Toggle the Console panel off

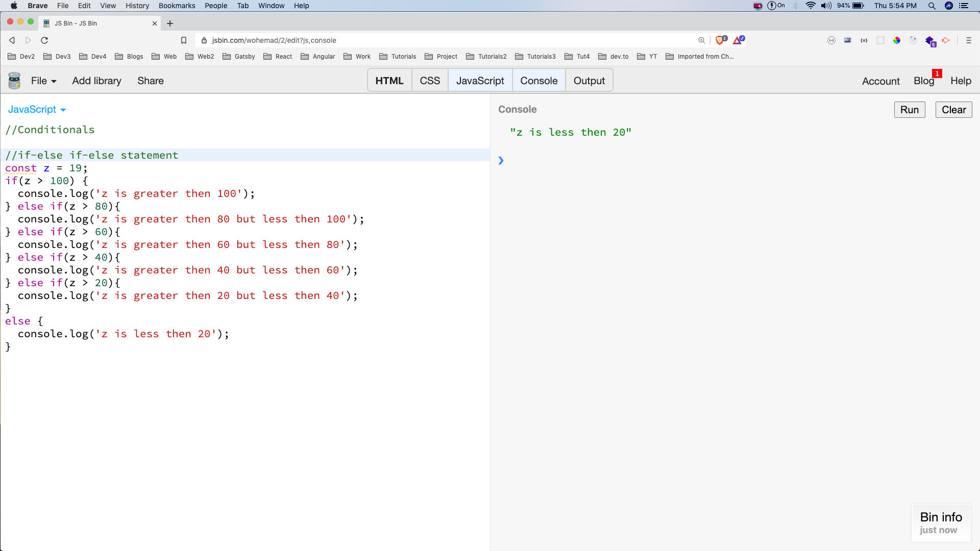pos(539,81)
